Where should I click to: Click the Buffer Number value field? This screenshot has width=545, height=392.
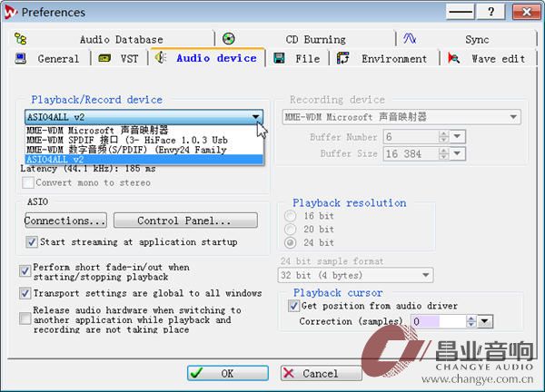411,137
